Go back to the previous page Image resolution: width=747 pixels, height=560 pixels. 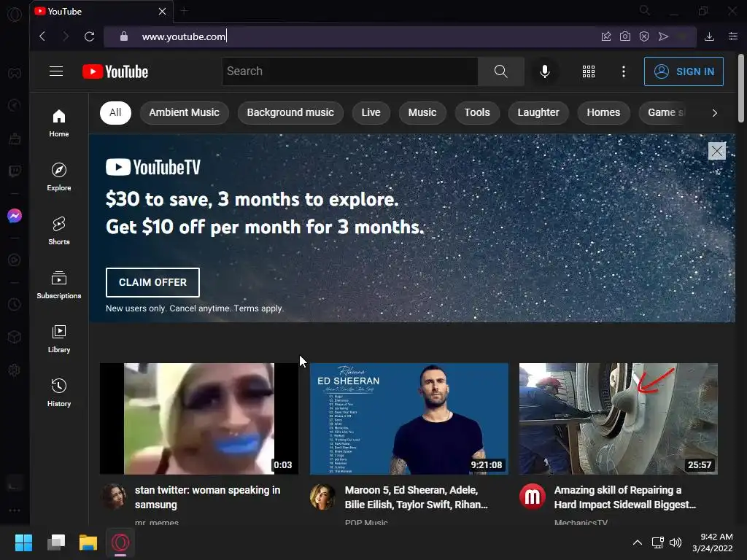[x=42, y=36]
